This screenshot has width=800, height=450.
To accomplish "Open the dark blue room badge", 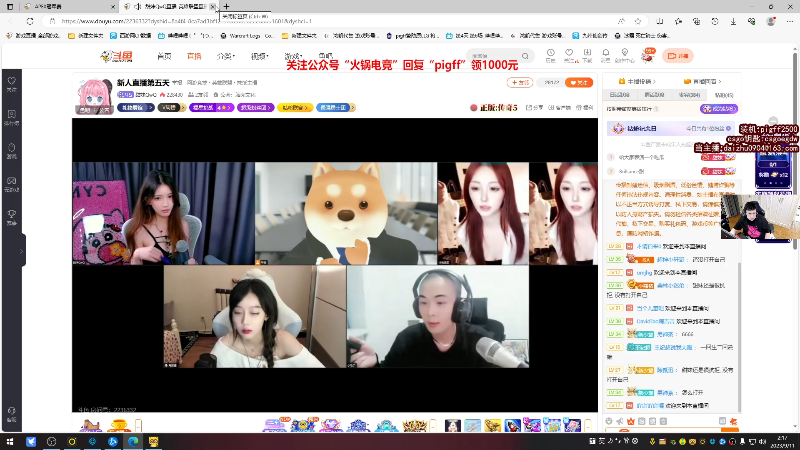I will click(x=135, y=108).
